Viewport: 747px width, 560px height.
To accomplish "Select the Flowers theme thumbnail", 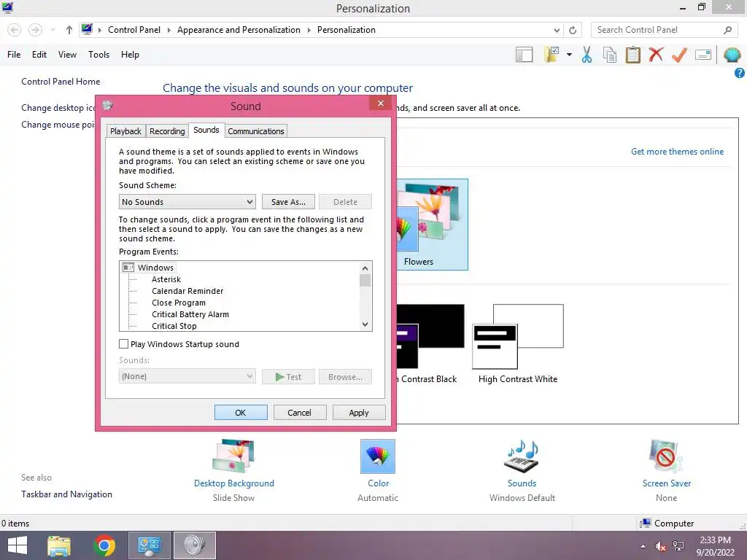I will point(432,225).
